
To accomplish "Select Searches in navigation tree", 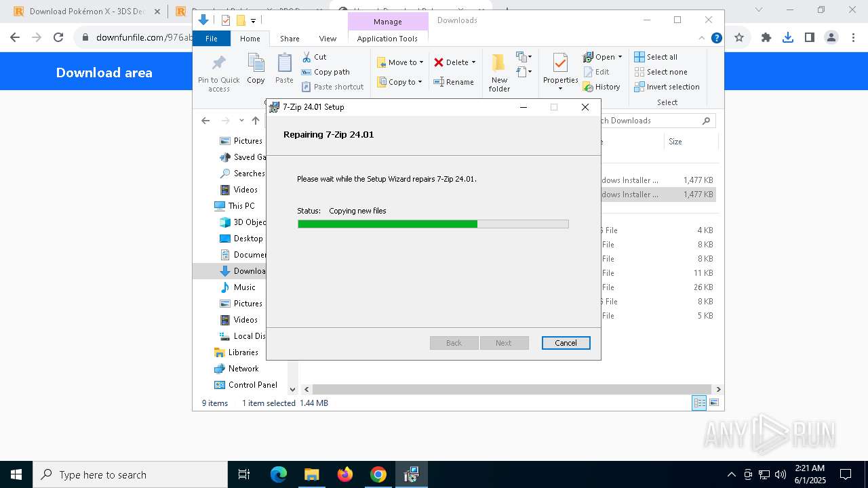I will [x=242, y=174].
